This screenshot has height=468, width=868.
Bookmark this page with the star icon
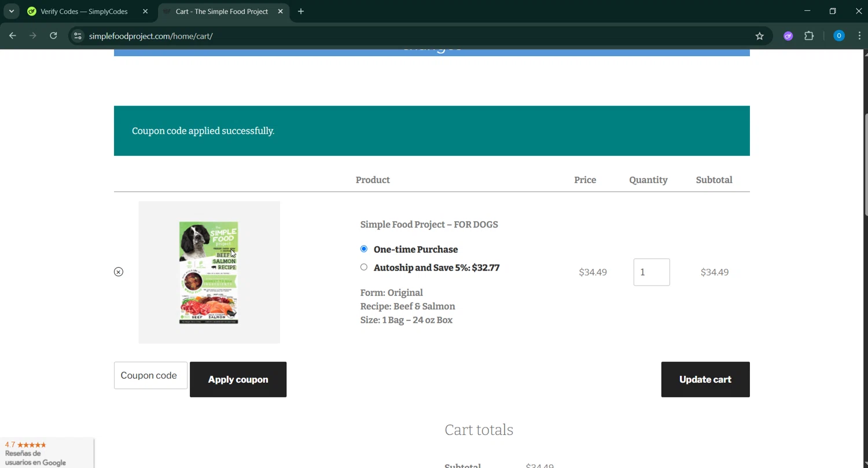point(760,36)
